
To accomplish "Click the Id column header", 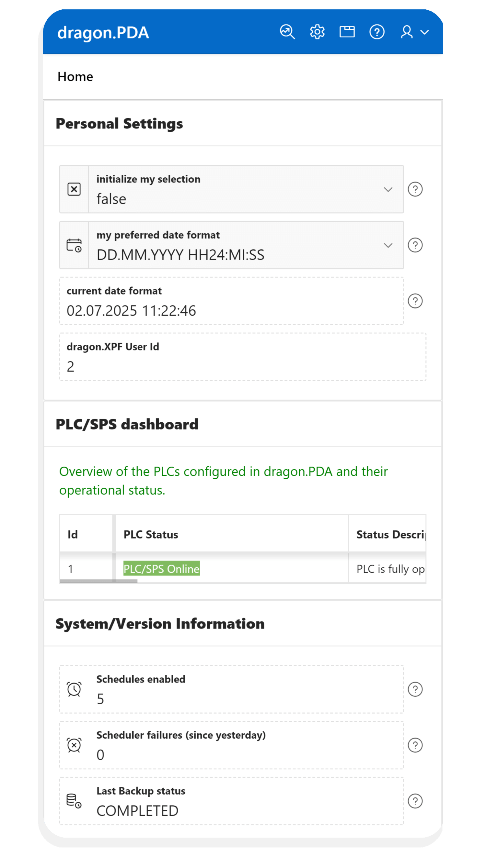I will tap(73, 534).
